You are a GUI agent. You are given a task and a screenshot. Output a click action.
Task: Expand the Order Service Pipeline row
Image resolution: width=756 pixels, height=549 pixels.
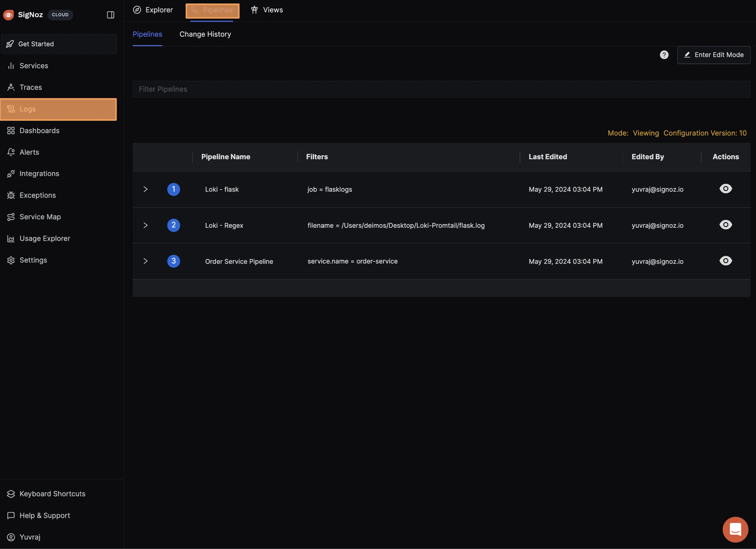[x=145, y=261]
